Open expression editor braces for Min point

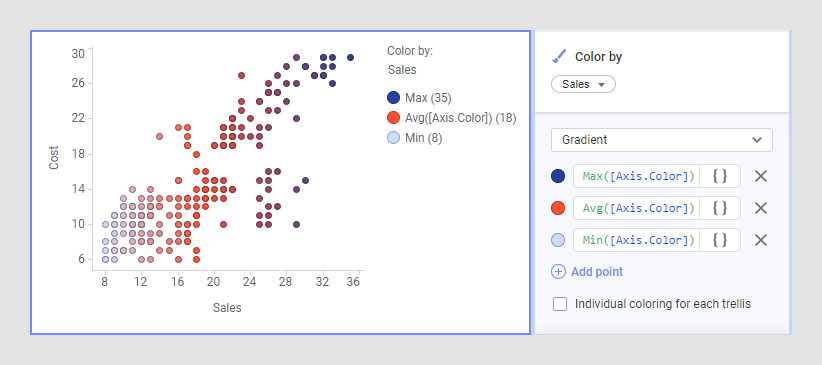pyautogui.click(x=720, y=240)
